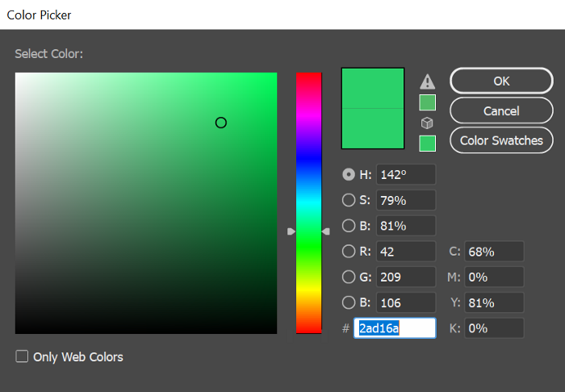This screenshot has height=392, width=565.
Task: Enable Only Web Colors checkbox
Action: click(x=22, y=357)
